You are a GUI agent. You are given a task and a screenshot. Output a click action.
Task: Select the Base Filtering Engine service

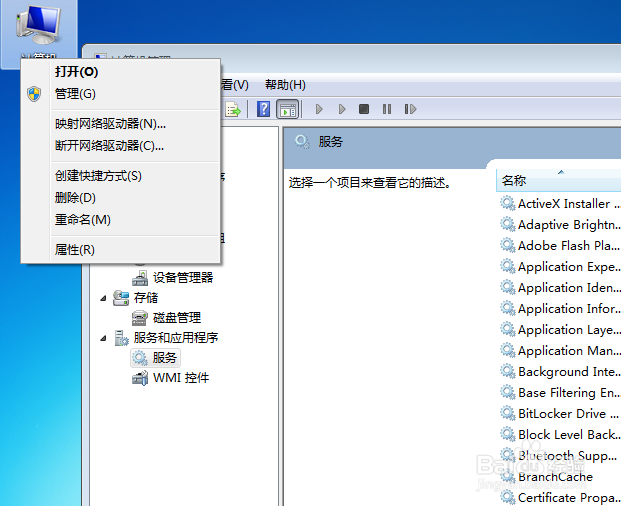560,392
